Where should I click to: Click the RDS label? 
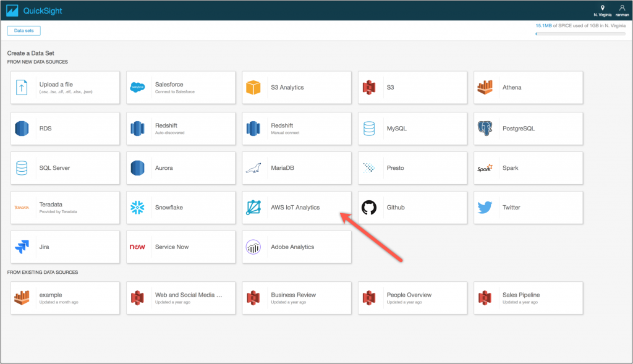[45, 129]
